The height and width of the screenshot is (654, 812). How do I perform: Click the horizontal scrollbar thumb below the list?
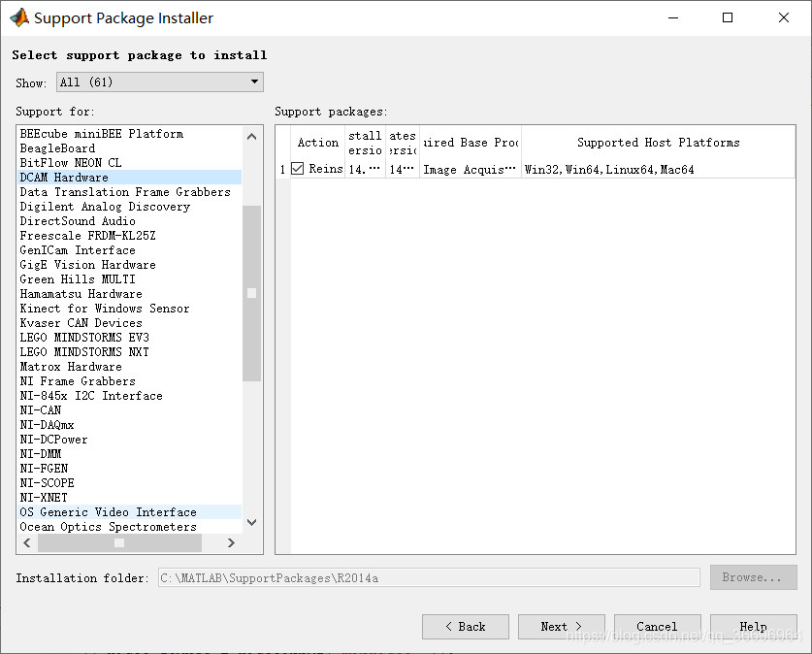[x=119, y=542]
